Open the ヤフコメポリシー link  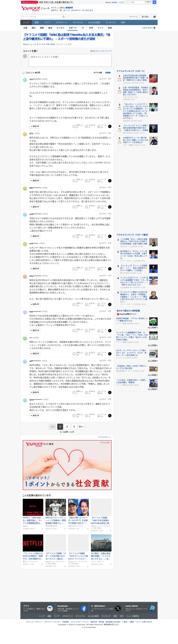[105, 437]
